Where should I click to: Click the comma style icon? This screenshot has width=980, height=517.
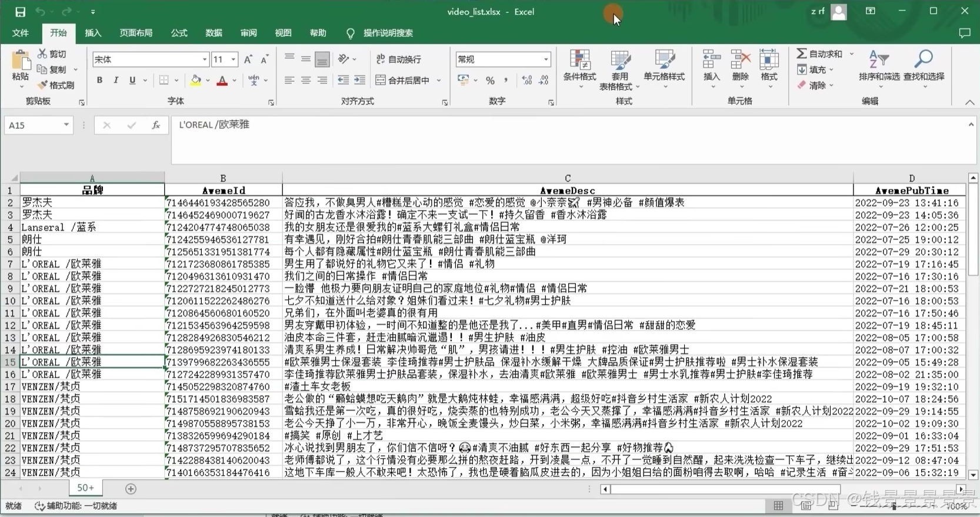click(506, 81)
